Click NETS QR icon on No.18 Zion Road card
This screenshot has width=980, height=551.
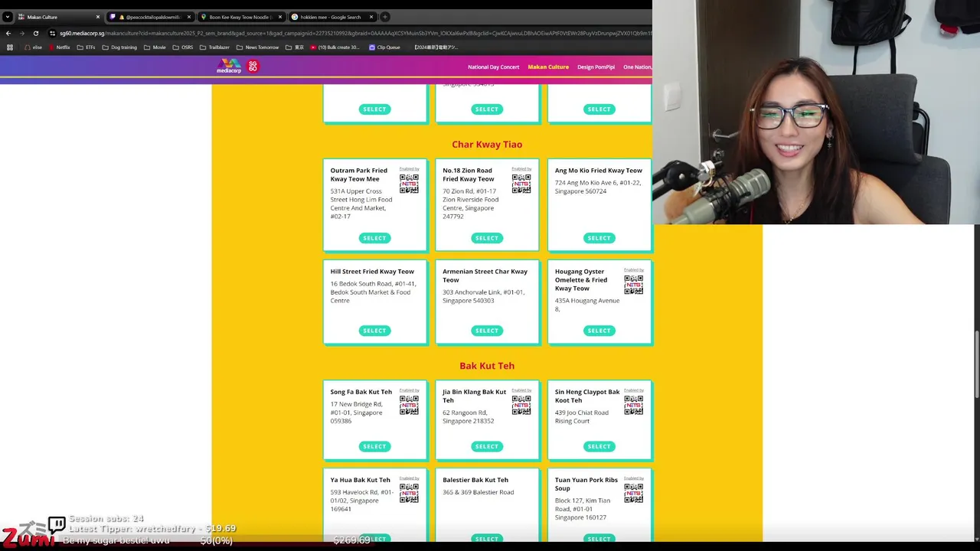pos(521,184)
